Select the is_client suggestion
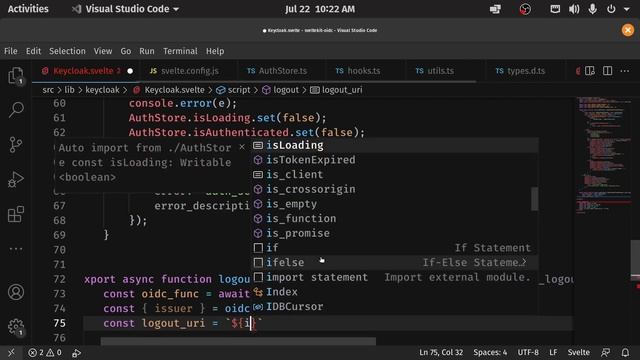Viewport: 640px width, 360px height. click(x=395, y=175)
